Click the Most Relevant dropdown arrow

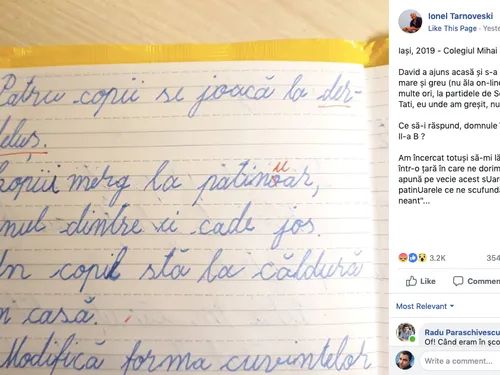point(452,306)
